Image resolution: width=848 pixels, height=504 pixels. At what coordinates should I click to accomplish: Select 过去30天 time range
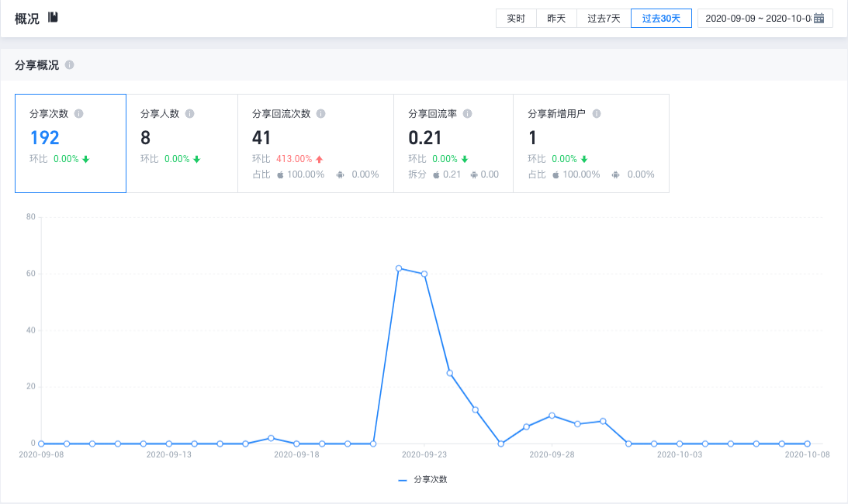coord(662,19)
